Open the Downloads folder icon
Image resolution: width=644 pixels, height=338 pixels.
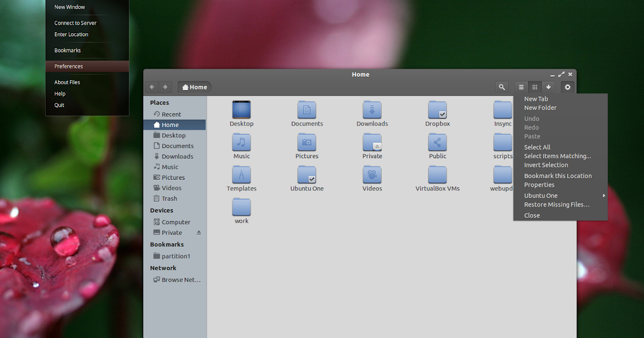pyautogui.click(x=372, y=109)
